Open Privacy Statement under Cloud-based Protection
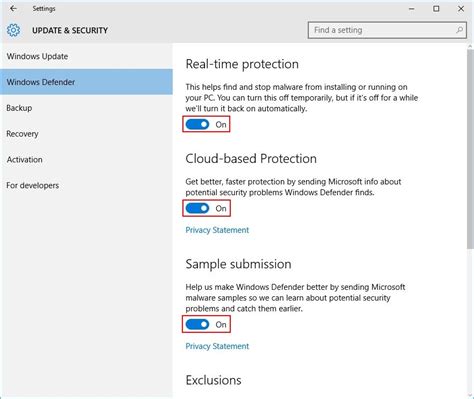This screenshot has width=474, height=399. [x=217, y=230]
